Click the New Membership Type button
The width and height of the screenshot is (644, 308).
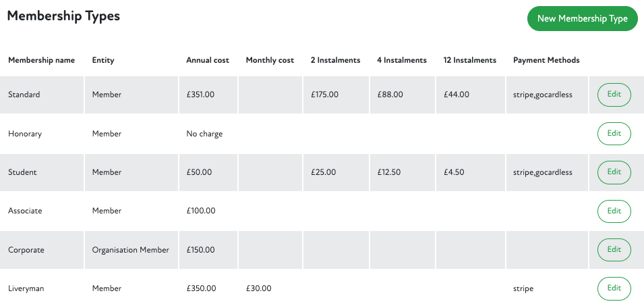pos(582,18)
